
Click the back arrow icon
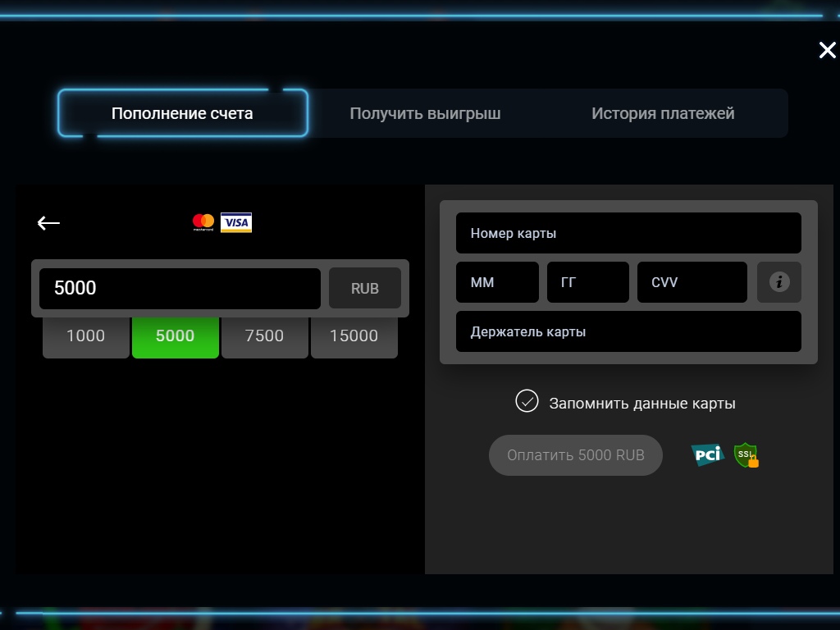pyautogui.click(x=48, y=223)
